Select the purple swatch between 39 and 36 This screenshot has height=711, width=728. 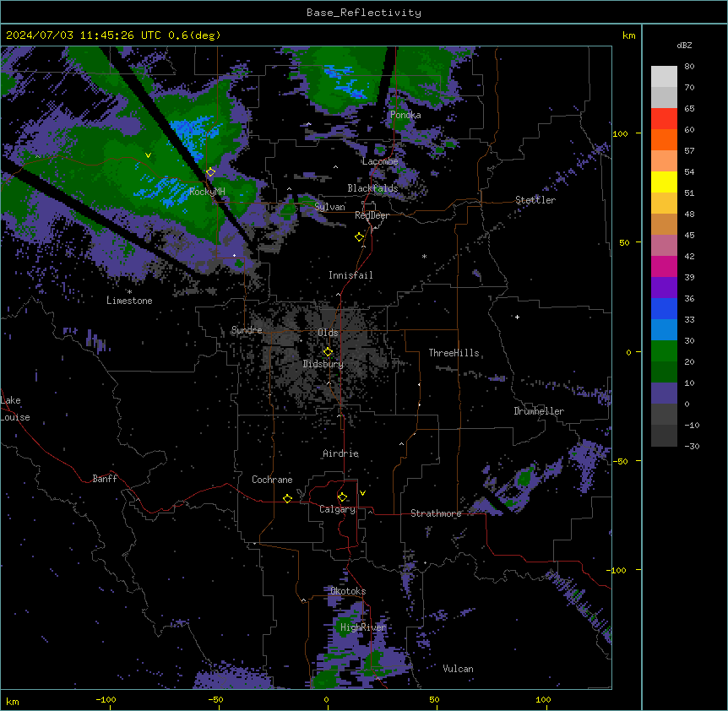(664, 288)
